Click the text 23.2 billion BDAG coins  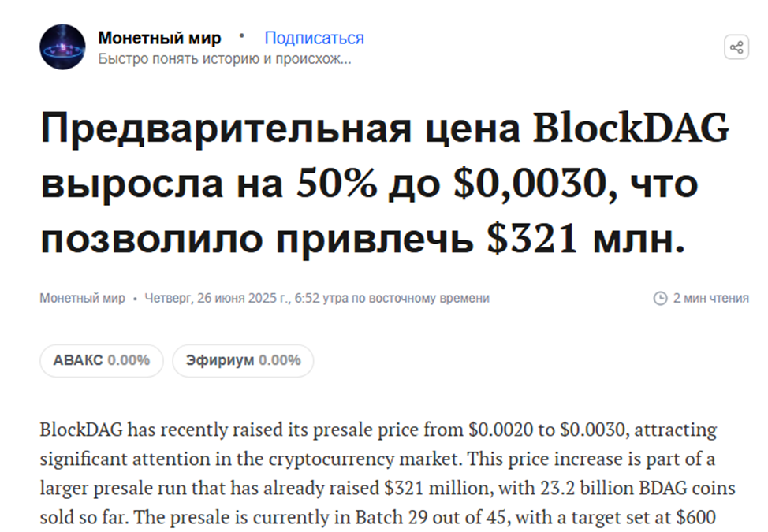click(x=638, y=488)
